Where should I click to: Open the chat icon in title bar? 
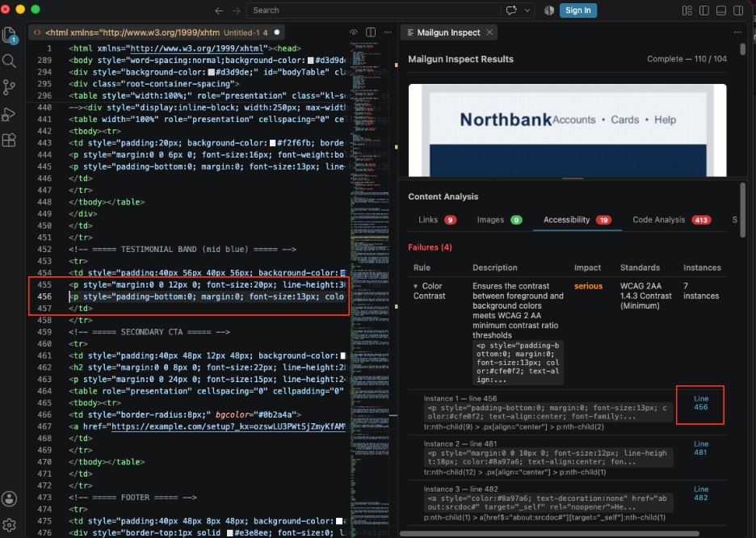(x=511, y=11)
